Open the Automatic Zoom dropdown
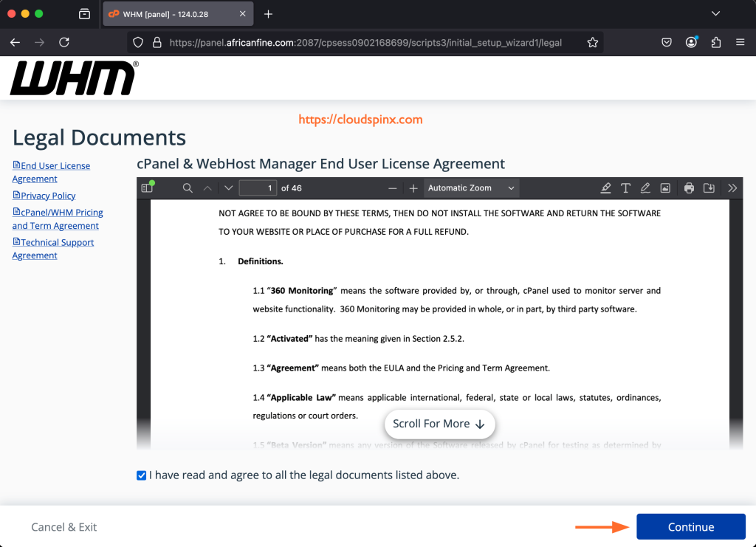Screen dimensions: 756x547 pos(471,188)
